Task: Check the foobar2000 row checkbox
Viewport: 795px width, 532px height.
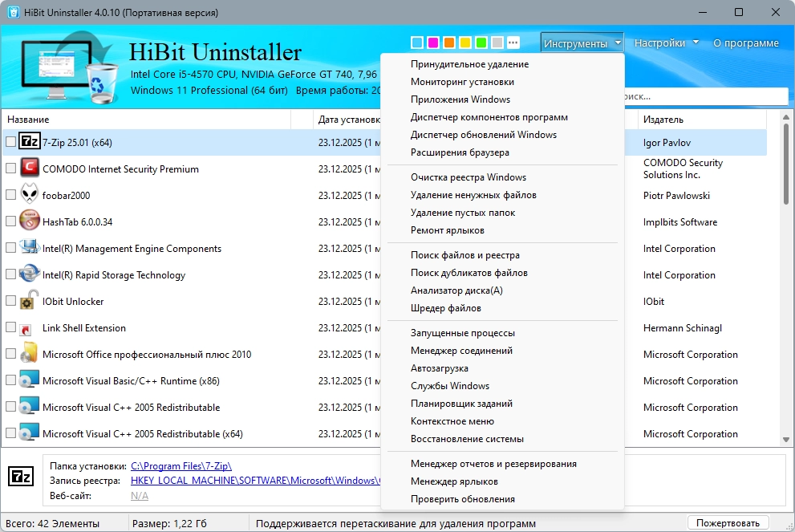Action: (10, 195)
